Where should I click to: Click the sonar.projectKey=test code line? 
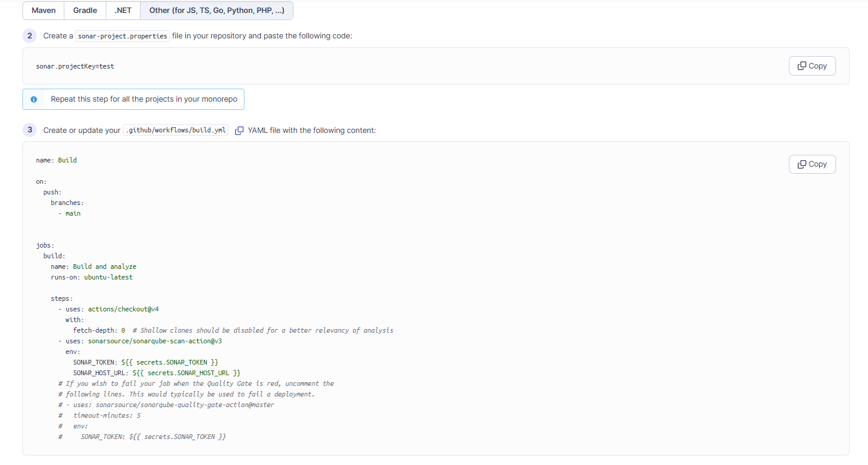point(75,66)
